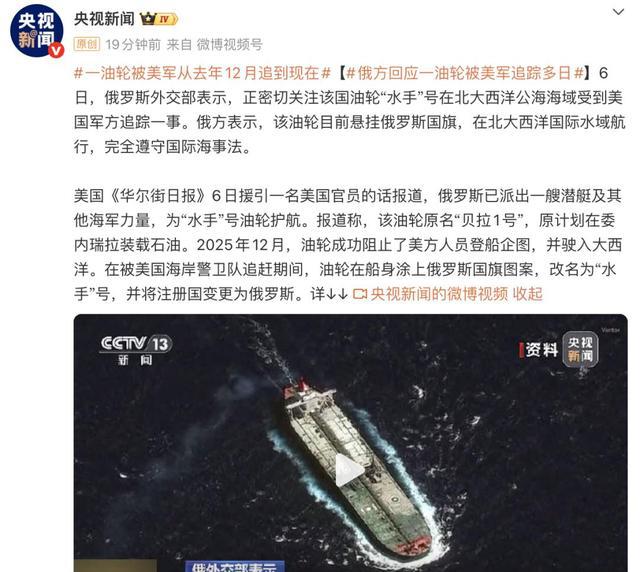Click the 19分钟前 timestamp

coord(133,44)
